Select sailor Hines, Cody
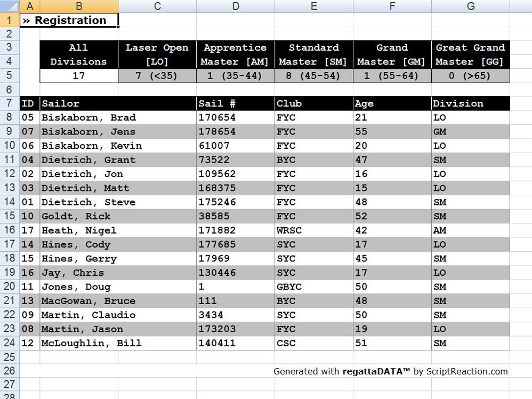The height and width of the screenshot is (399, 532). click(118, 244)
